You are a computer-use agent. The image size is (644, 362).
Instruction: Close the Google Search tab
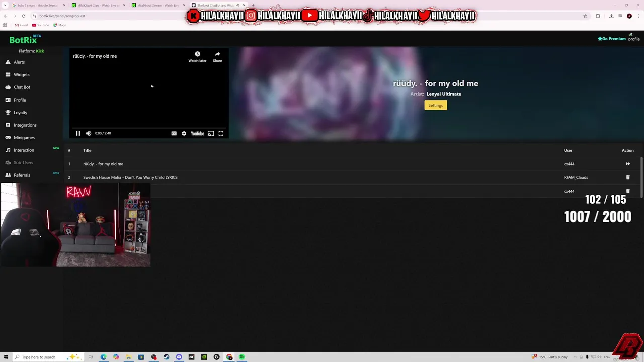(64, 5)
